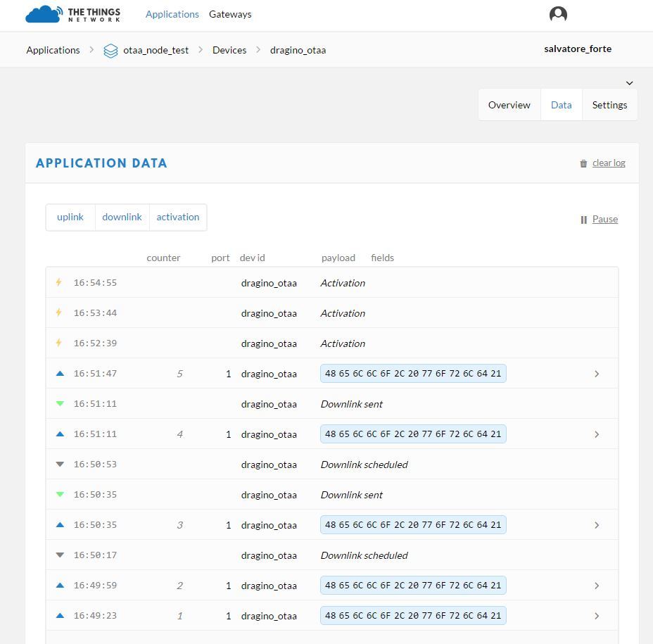Click the trash icon beside clear log
The width and height of the screenshot is (653, 644).
coord(583,163)
